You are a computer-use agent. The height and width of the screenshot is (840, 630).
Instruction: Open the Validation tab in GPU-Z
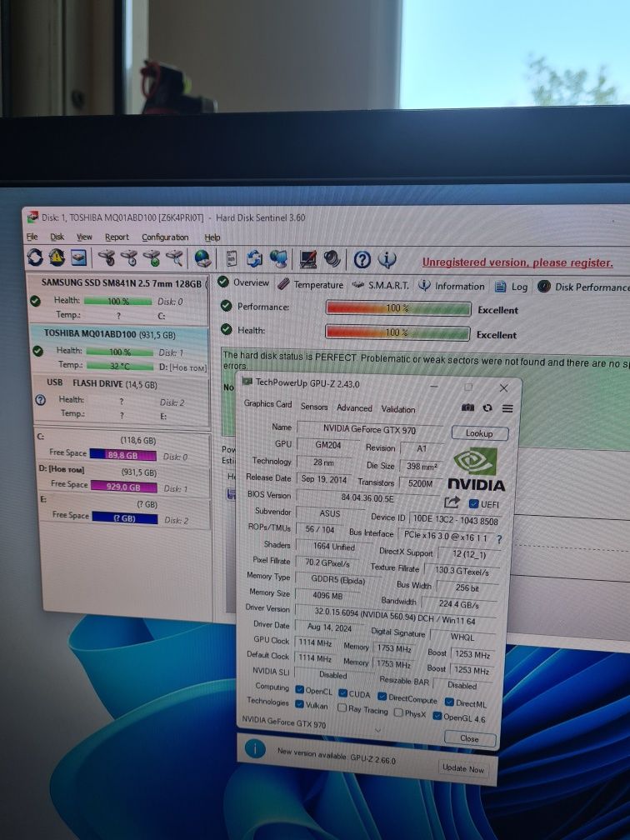[x=398, y=408]
